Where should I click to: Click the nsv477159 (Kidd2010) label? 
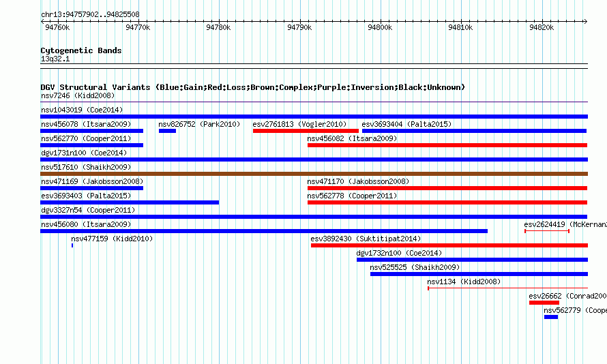point(112,239)
